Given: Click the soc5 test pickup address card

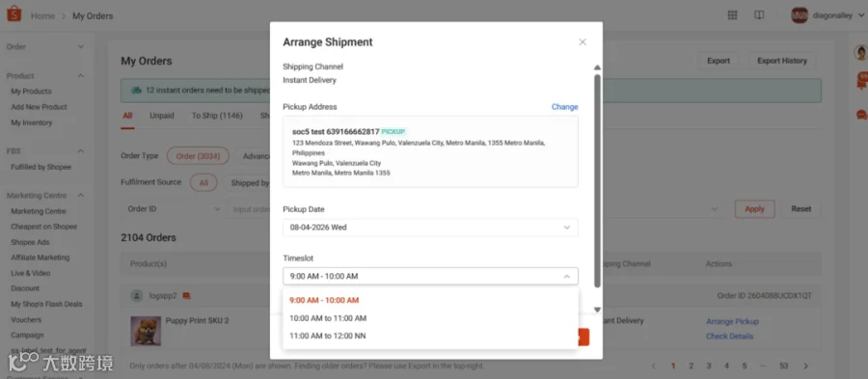Looking at the screenshot, I should coord(430,151).
